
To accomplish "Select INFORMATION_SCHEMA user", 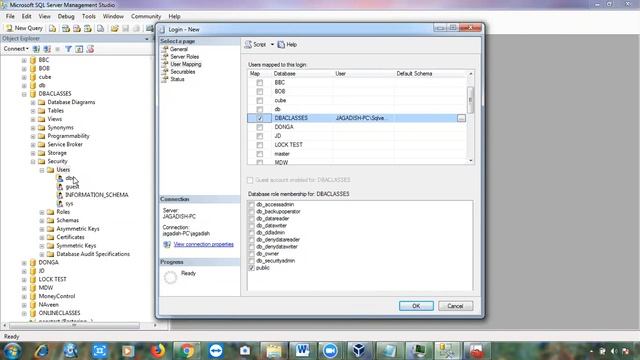I will point(97,195).
